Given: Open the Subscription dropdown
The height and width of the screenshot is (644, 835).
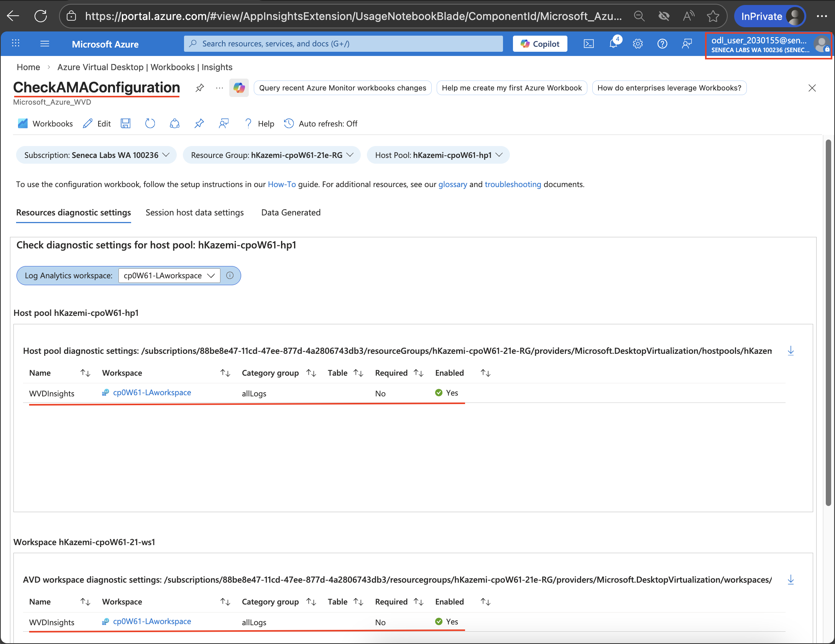Looking at the screenshot, I should point(97,155).
